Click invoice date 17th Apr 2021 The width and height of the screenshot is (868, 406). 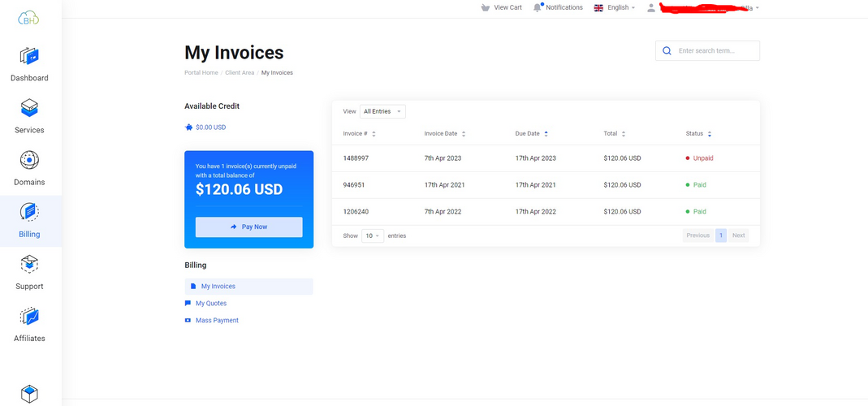444,185
